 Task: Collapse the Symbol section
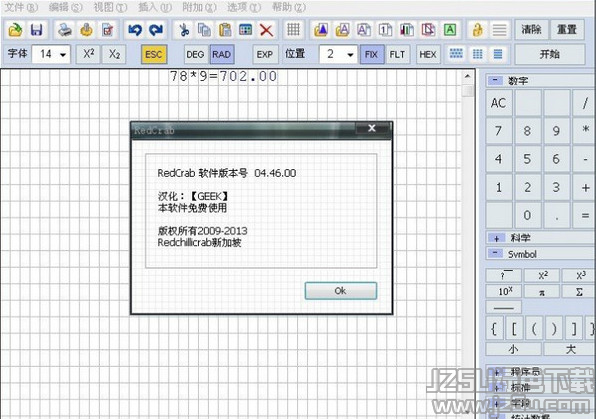(x=495, y=253)
